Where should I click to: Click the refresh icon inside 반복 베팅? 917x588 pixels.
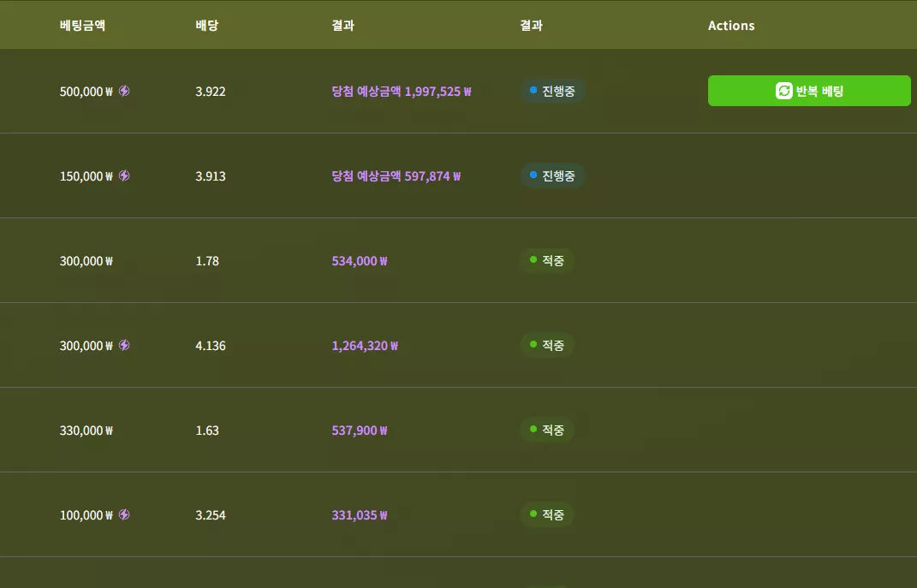[x=783, y=91]
